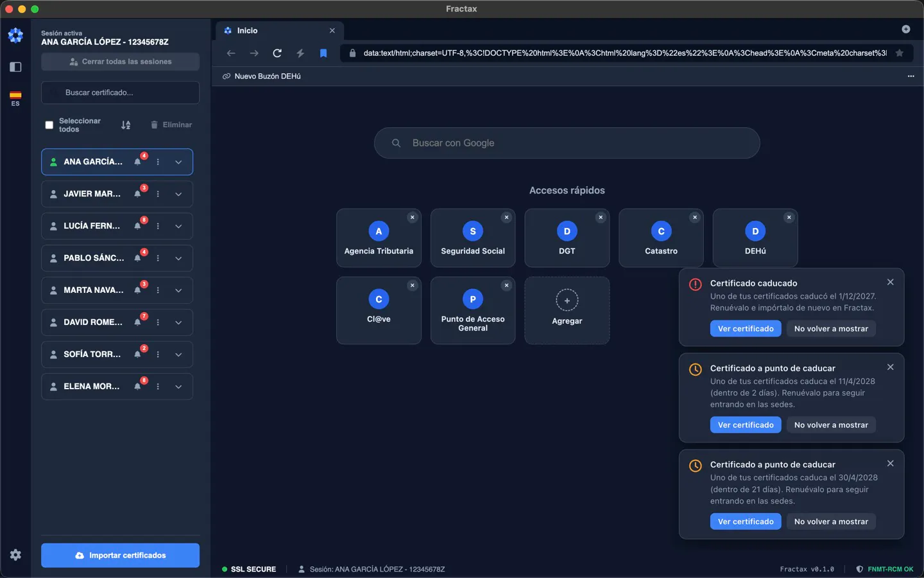Remove the Agencia Tributaria shortcut
The height and width of the screenshot is (578, 924).
pyautogui.click(x=413, y=217)
